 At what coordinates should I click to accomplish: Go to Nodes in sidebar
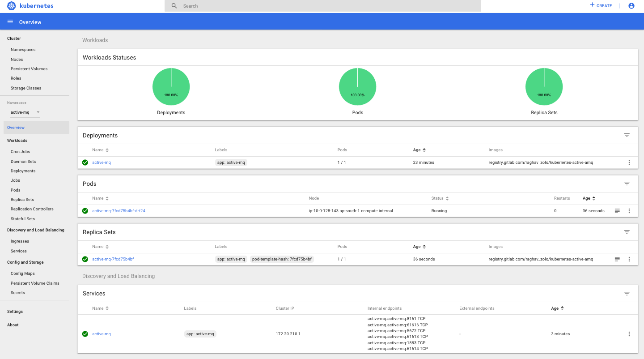tap(17, 60)
